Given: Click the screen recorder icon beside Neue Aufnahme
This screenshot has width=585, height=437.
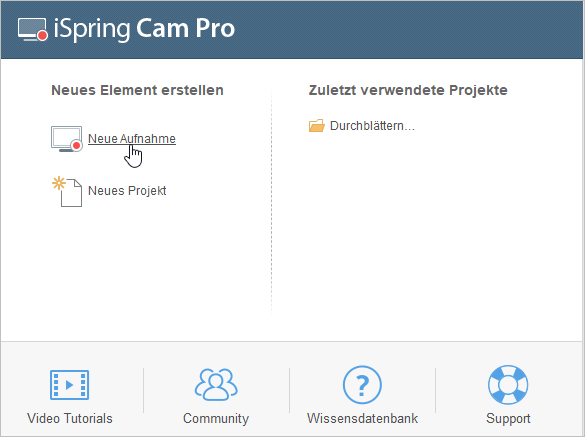Looking at the screenshot, I should coord(66,139).
